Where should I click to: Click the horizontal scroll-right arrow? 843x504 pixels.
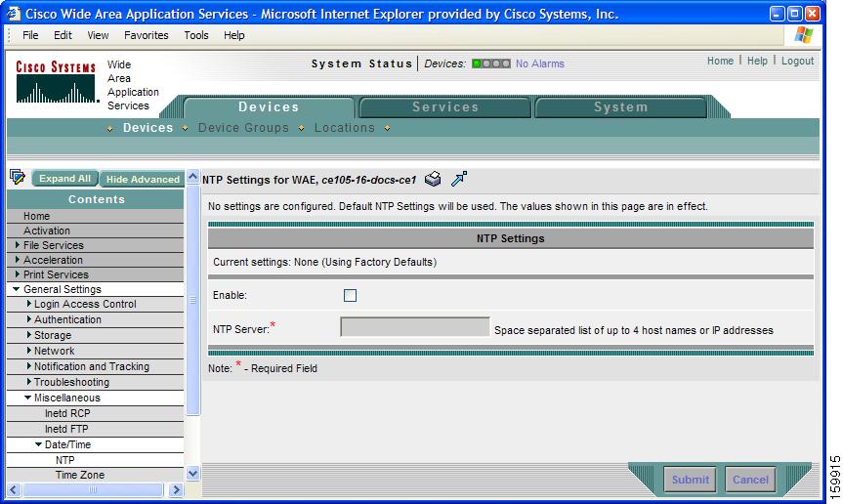(176, 489)
